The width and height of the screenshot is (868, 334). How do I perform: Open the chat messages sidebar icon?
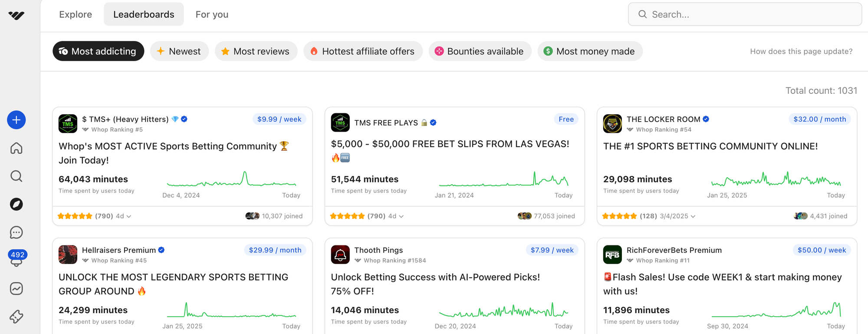pyautogui.click(x=16, y=232)
